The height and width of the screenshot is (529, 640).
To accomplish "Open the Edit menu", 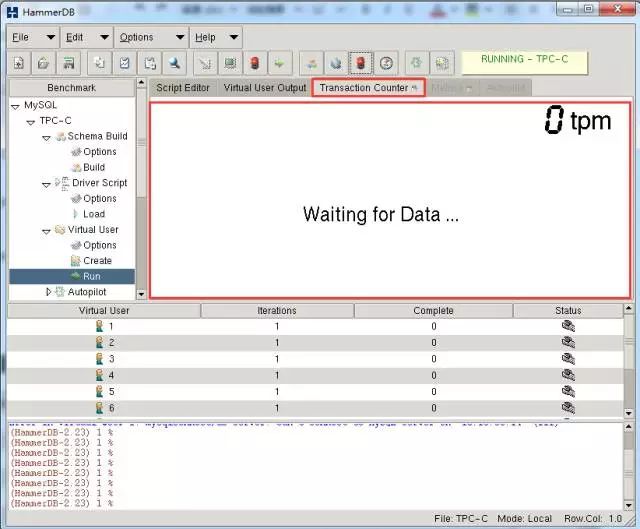I will pyautogui.click(x=87, y=38).
